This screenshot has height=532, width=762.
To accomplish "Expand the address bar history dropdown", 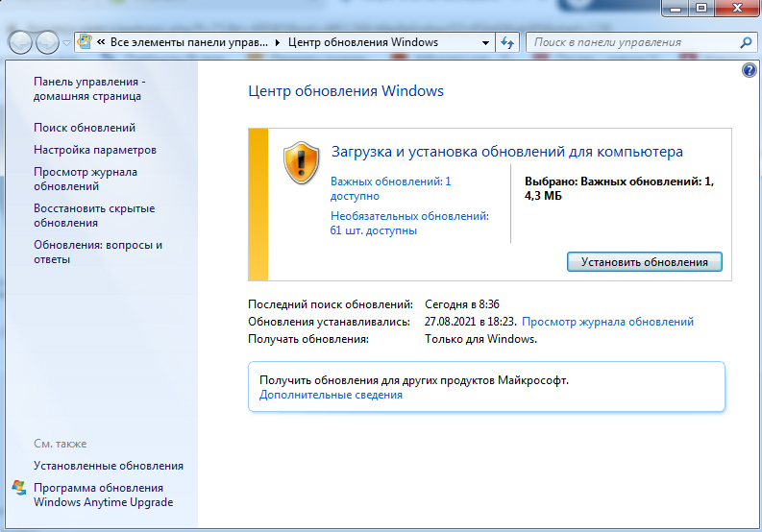I will [485, 42].
